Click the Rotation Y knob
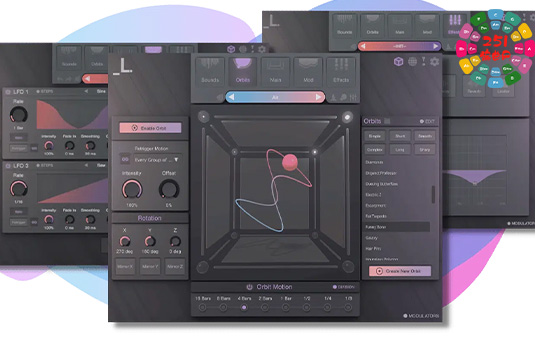The height and width of the screenshot is (363, 535). tap(150, 241)
